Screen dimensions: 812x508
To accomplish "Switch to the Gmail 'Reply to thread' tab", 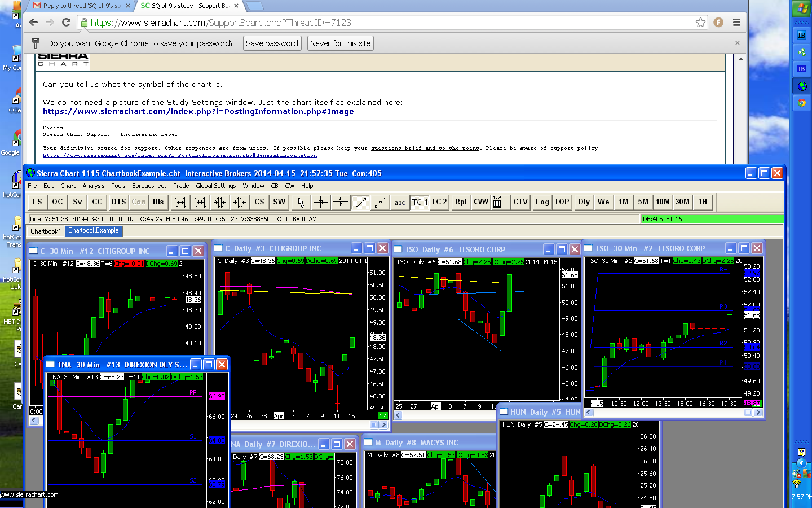I will 81,6.
